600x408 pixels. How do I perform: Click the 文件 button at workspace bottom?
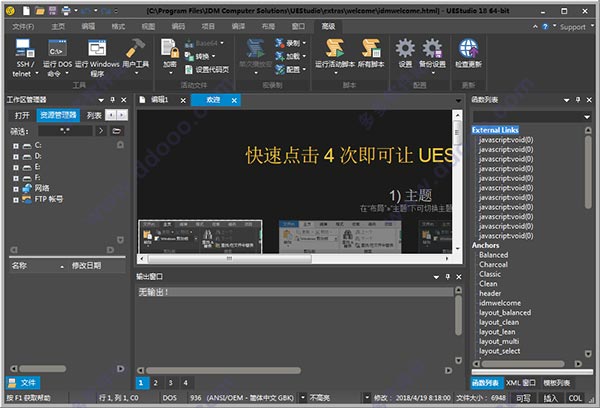tap(23, 383)
